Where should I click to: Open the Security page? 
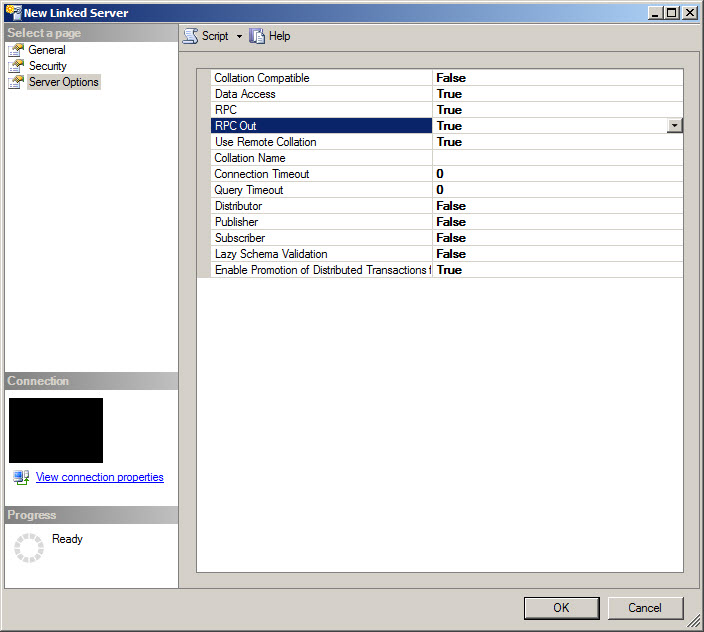click(48, 66)
